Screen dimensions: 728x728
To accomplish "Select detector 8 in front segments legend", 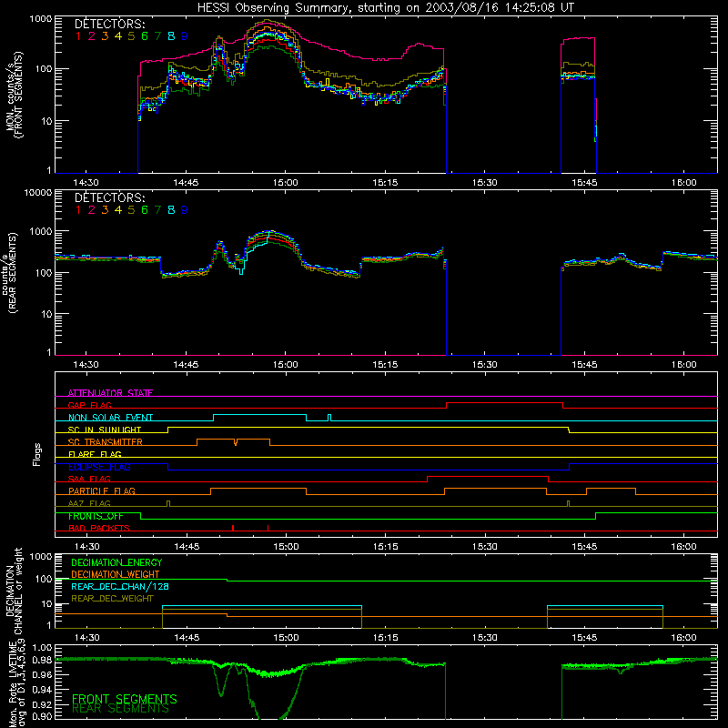I will click(x=171, y=36).
